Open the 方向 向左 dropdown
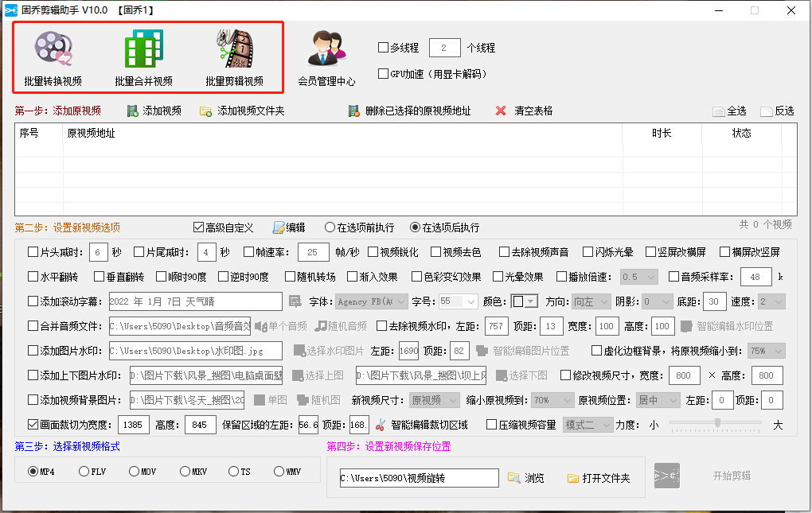 click(x=591, y=301)
